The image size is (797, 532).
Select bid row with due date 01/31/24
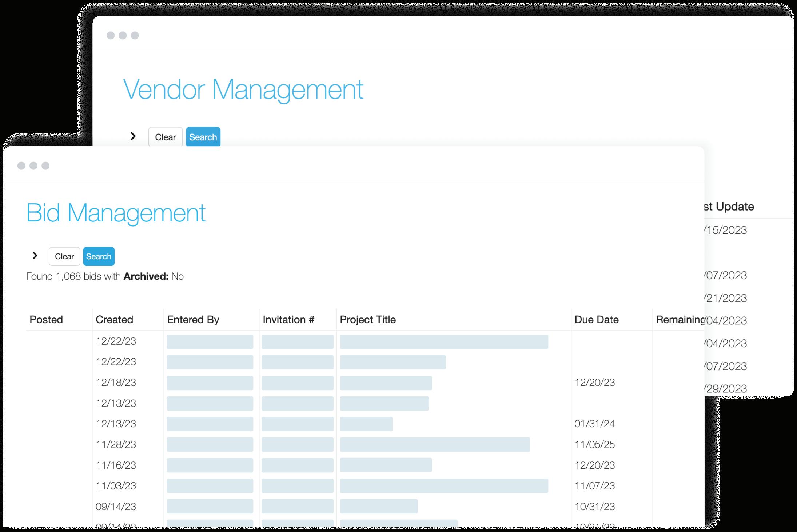click(594, 424)
